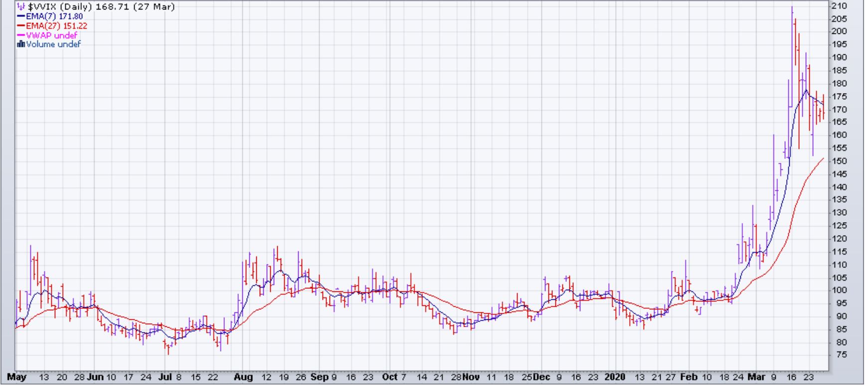The height and width of the screenshot is (386, 868).
Task: Click the 75 value on the price axis
Action: [x=837, y=355]
